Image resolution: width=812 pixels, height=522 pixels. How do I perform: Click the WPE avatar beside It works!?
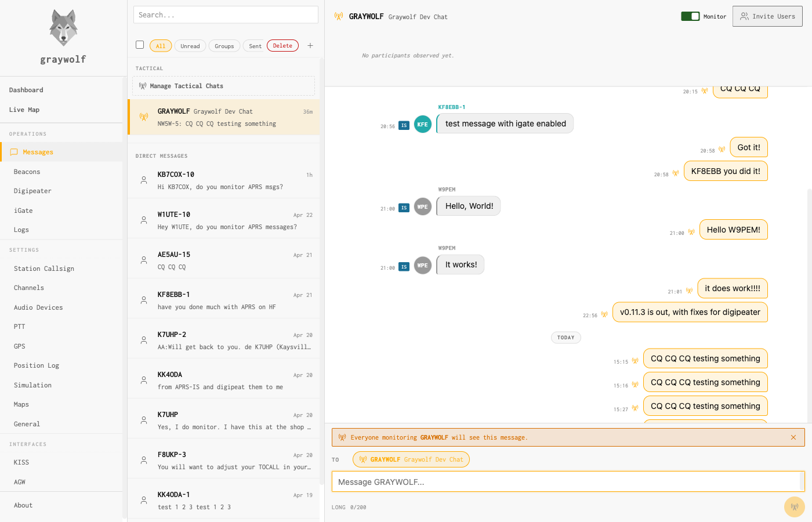[423, 265]
